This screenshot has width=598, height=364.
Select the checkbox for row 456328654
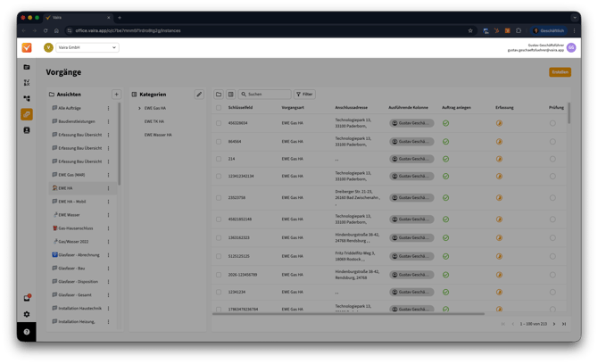(219, 122)
